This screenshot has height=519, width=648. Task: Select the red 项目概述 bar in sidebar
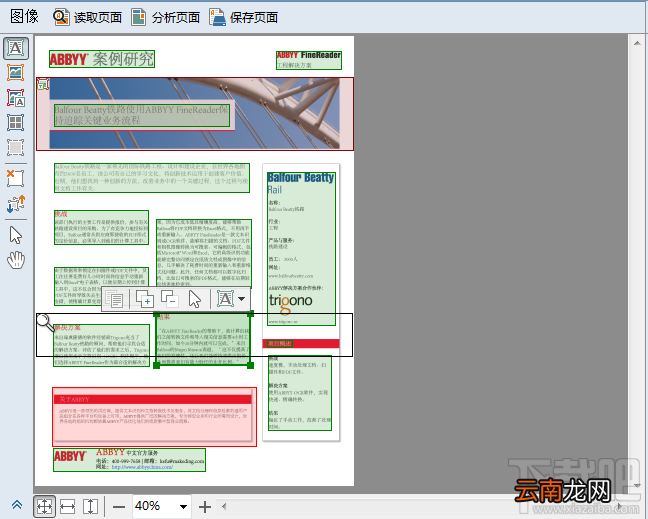(301, 343)
